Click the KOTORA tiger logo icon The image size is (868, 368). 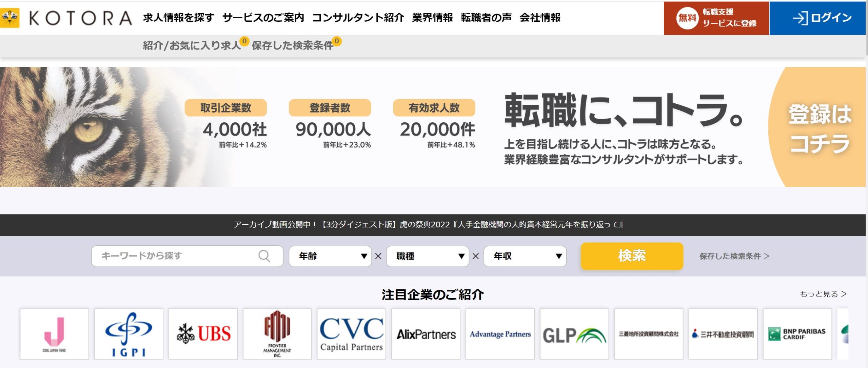[10, 18]
